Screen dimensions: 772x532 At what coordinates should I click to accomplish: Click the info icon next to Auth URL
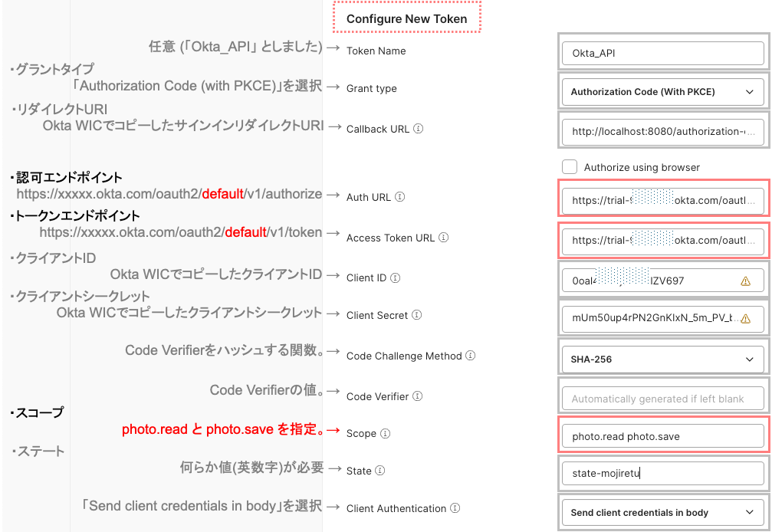tap(399, 197)
